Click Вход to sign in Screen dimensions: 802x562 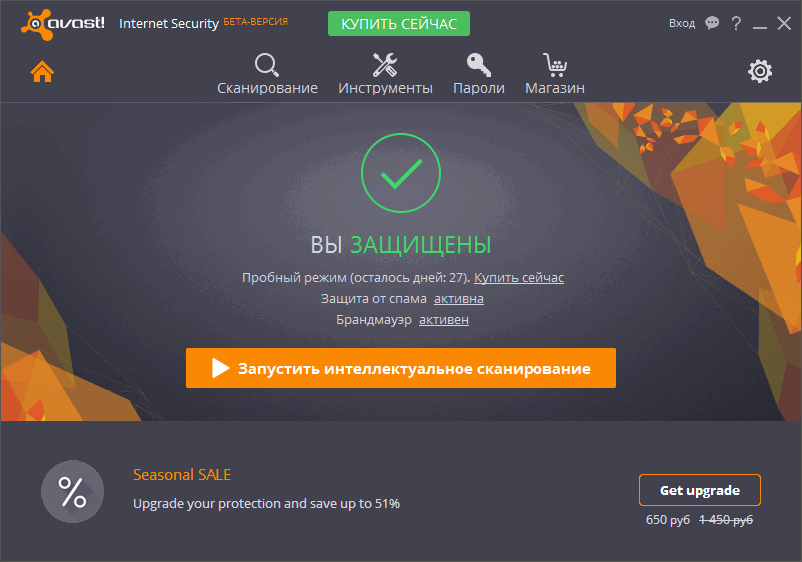tap(682, 24)
